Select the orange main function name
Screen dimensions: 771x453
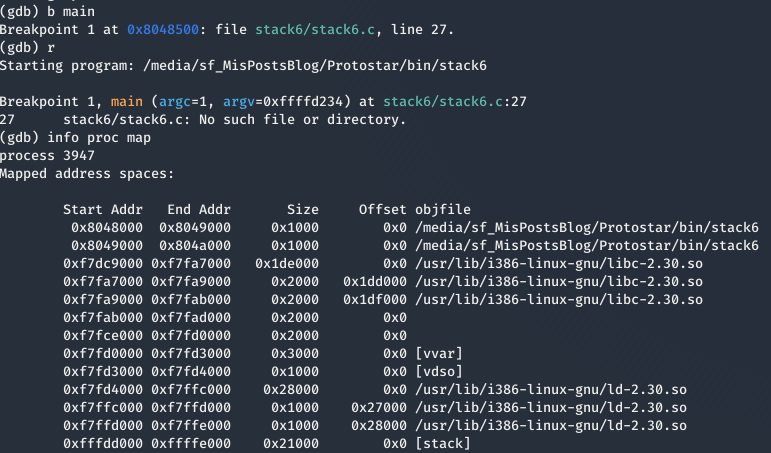[126, 102]
